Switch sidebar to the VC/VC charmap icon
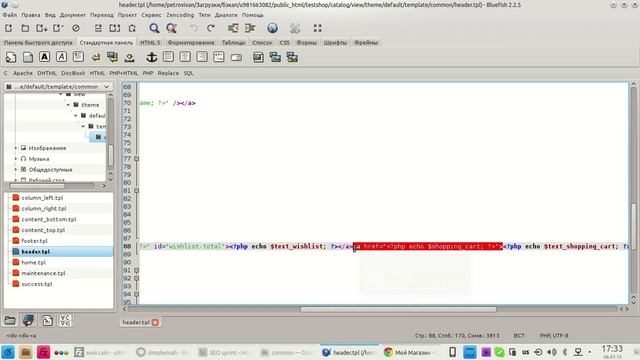 tap(65, 320)
